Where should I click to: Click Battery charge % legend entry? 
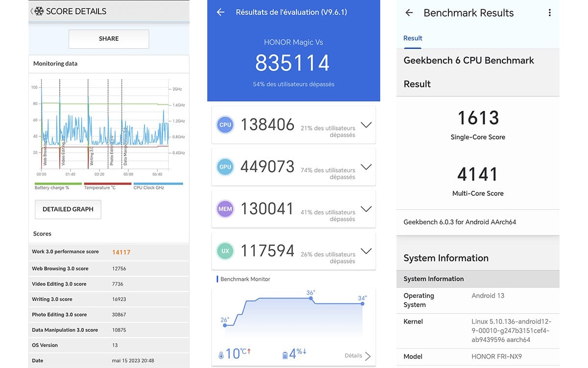tap(58, 186)
